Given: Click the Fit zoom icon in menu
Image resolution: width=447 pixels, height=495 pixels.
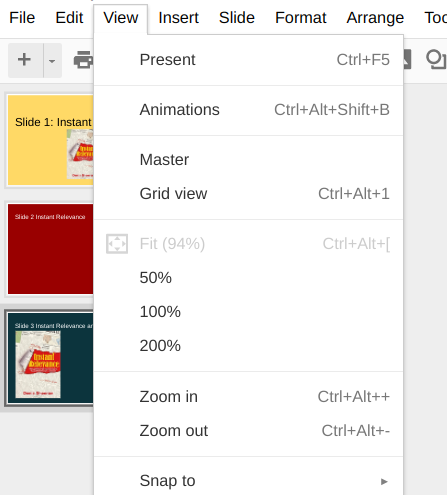Looking at the screenshot, I should tap(117, 244).
